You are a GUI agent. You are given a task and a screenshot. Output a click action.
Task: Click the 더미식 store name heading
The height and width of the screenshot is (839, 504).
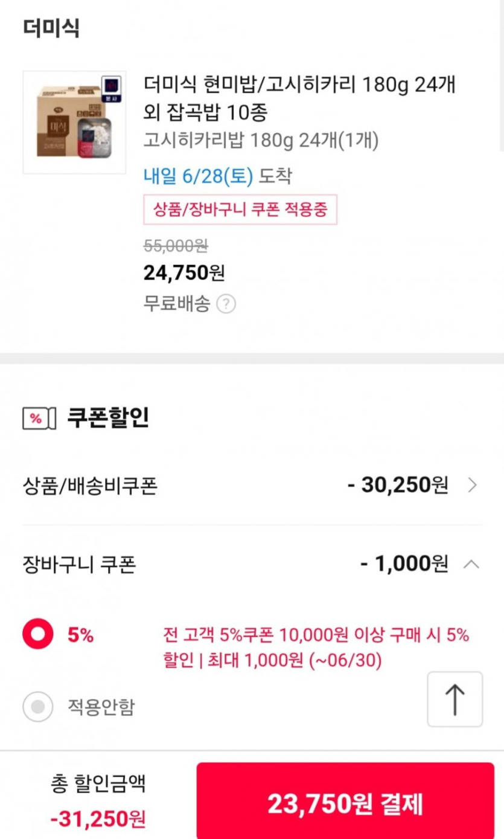tap(51, 28)
